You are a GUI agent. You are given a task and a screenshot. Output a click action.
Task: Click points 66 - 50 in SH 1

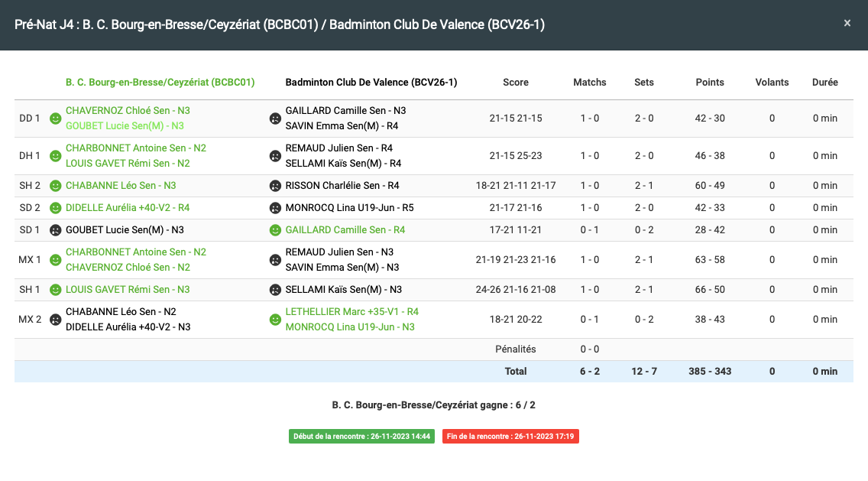coord(710,290)
